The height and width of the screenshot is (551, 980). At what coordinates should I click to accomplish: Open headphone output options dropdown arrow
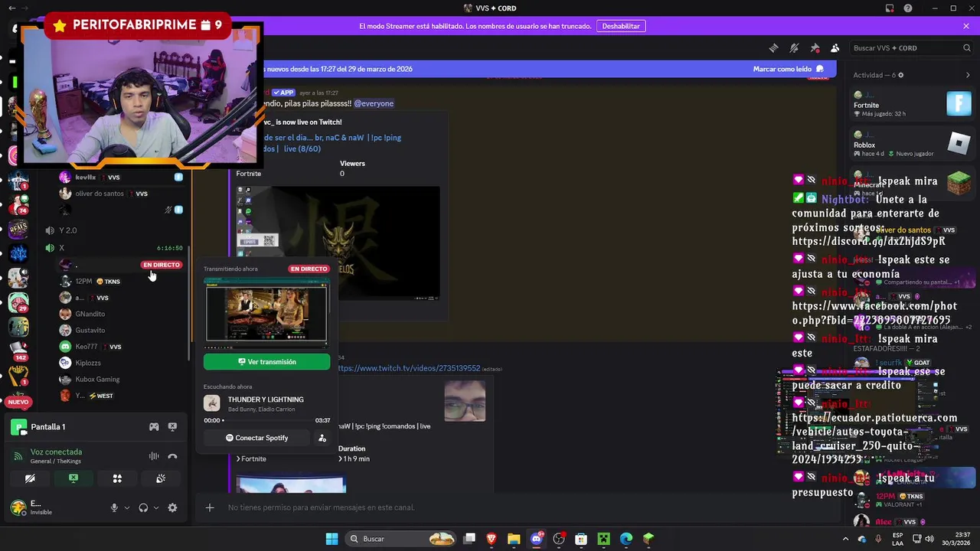156,507
